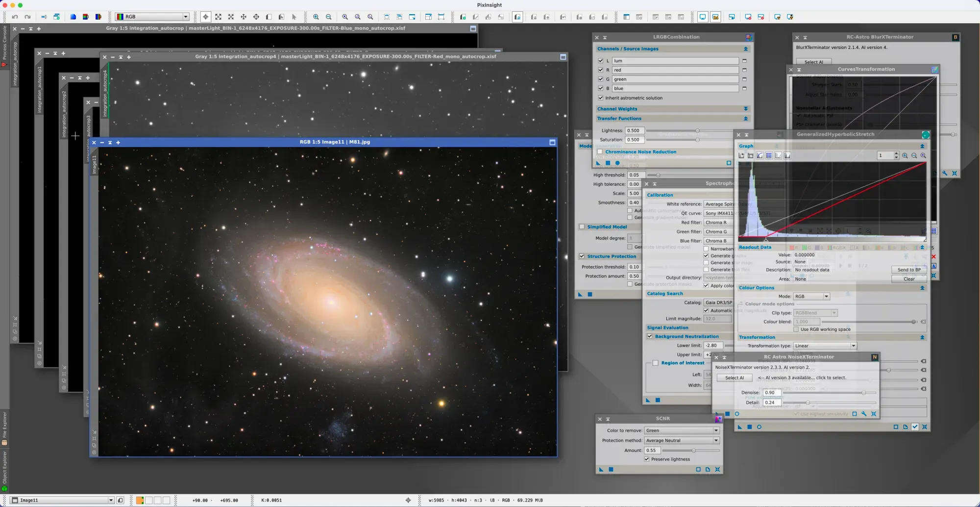The image size is (980, 507).
Task: Enable the Region of Interest checkbox
Action: pos(655,363)
